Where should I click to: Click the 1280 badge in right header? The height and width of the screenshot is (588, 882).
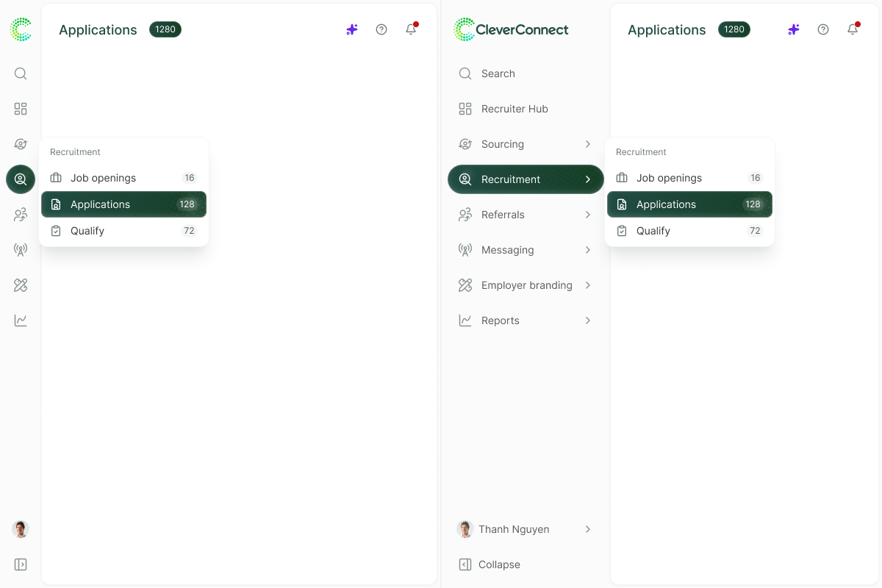pos(734,29)
